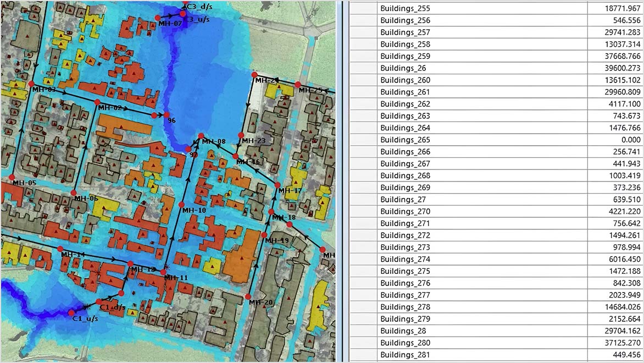Click the Buildings_267 label

pyautogui.click(x=405, y=163)
